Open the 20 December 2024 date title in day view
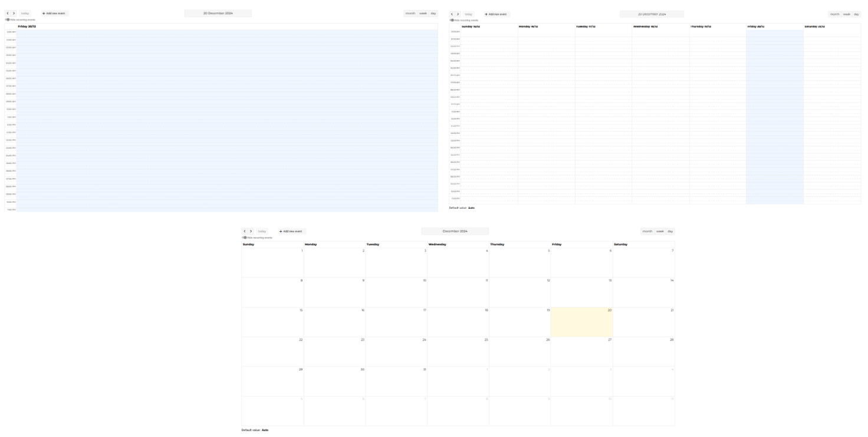This screenshot has height=437, width=868. (218, 12)
